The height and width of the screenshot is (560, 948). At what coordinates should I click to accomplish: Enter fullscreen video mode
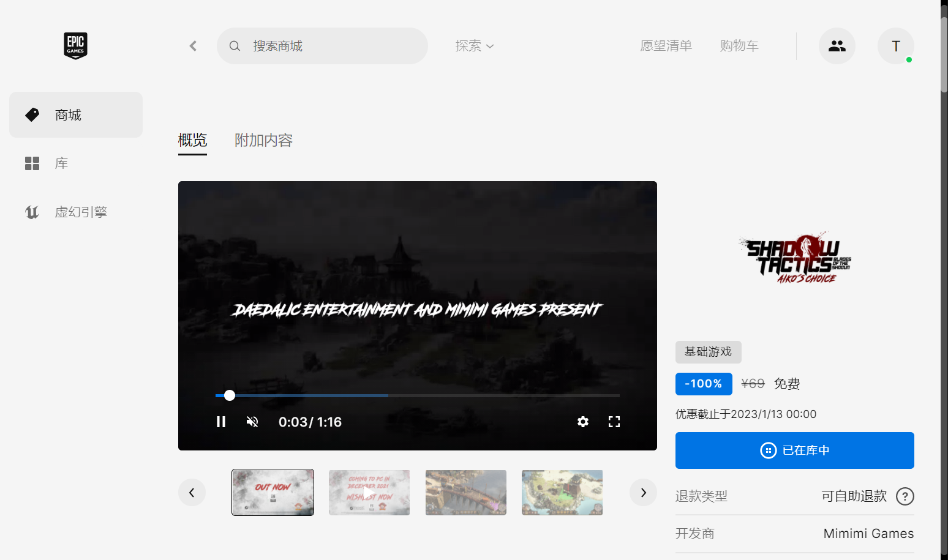coord(614,422)
